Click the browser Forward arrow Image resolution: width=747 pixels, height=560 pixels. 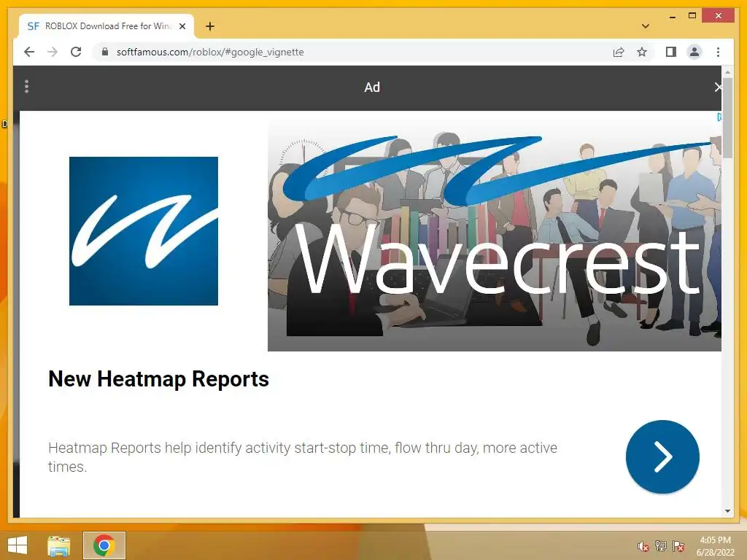(x=53, y=52)
